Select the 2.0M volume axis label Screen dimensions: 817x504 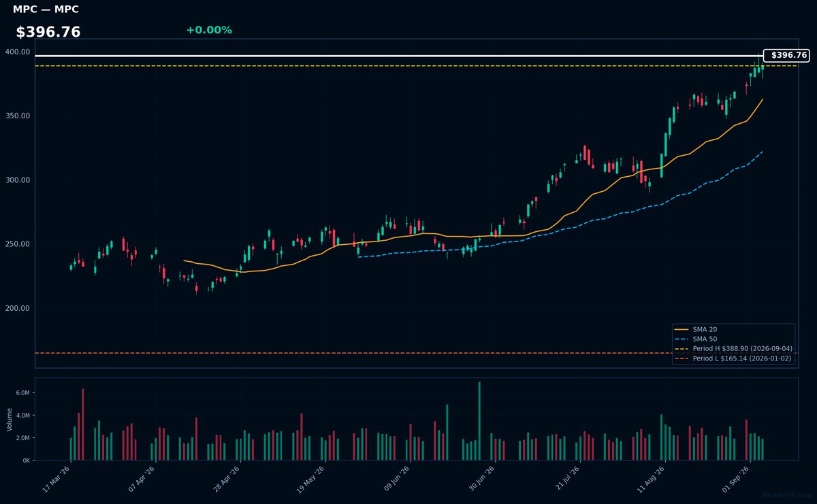22,437
